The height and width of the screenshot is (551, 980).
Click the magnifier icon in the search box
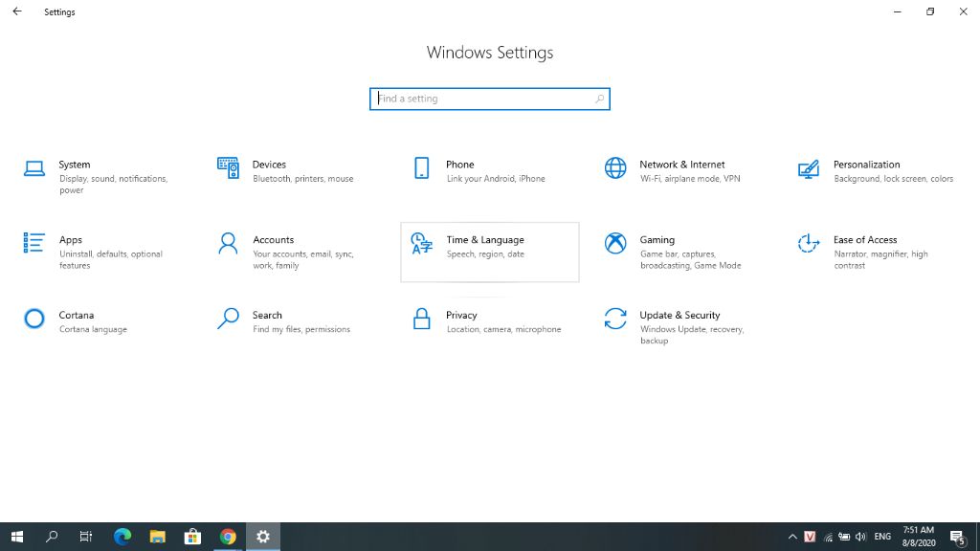click(599, 99)
